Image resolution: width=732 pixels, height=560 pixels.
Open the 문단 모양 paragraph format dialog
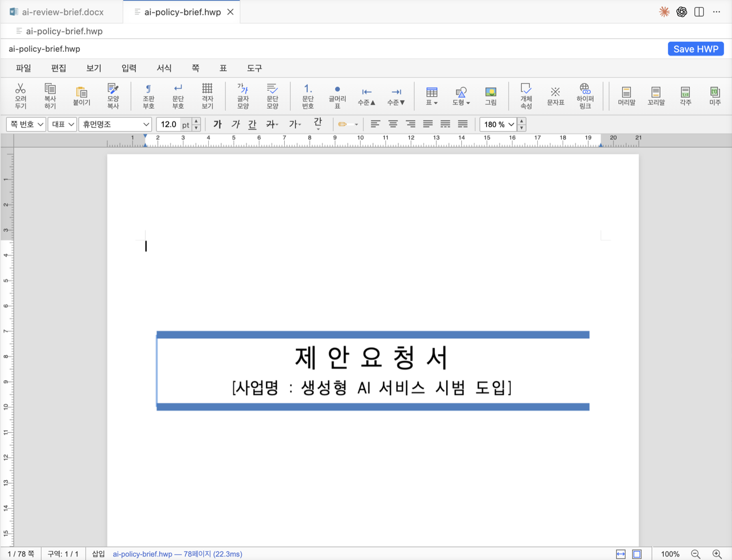pos(272,95)
